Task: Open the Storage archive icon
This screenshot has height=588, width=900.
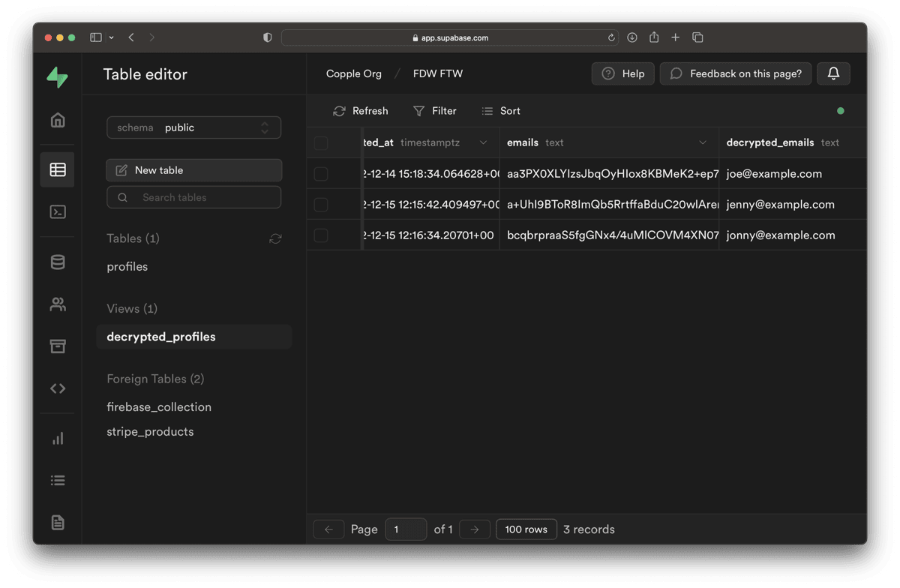Action: click(58, 346)
